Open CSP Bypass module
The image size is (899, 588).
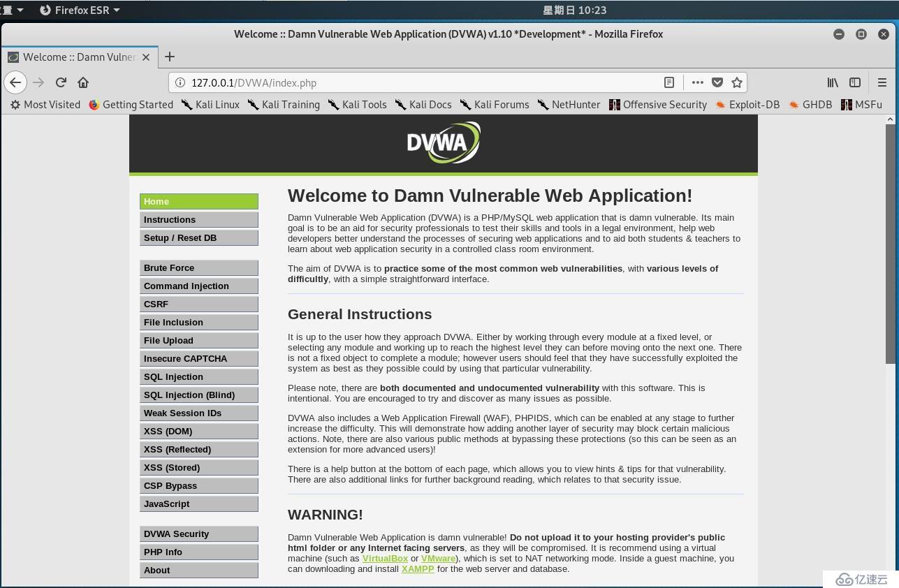click(x=199, y=485)
